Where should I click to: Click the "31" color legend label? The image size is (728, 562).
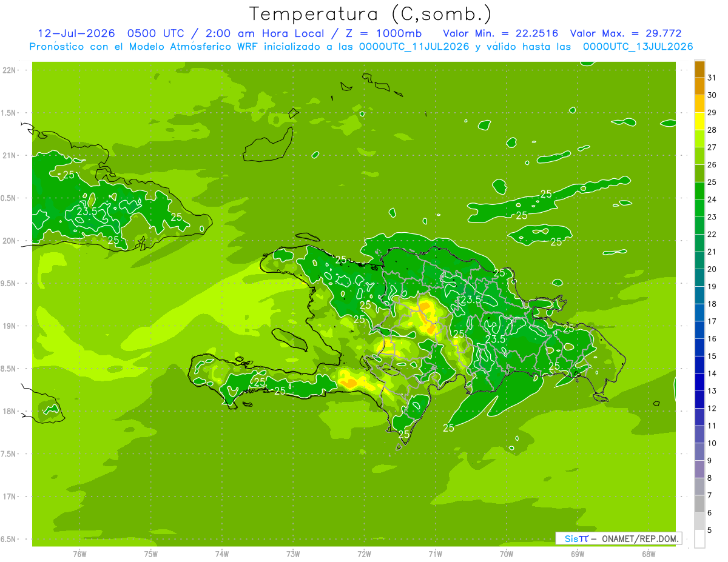click(x=712, y=78)
